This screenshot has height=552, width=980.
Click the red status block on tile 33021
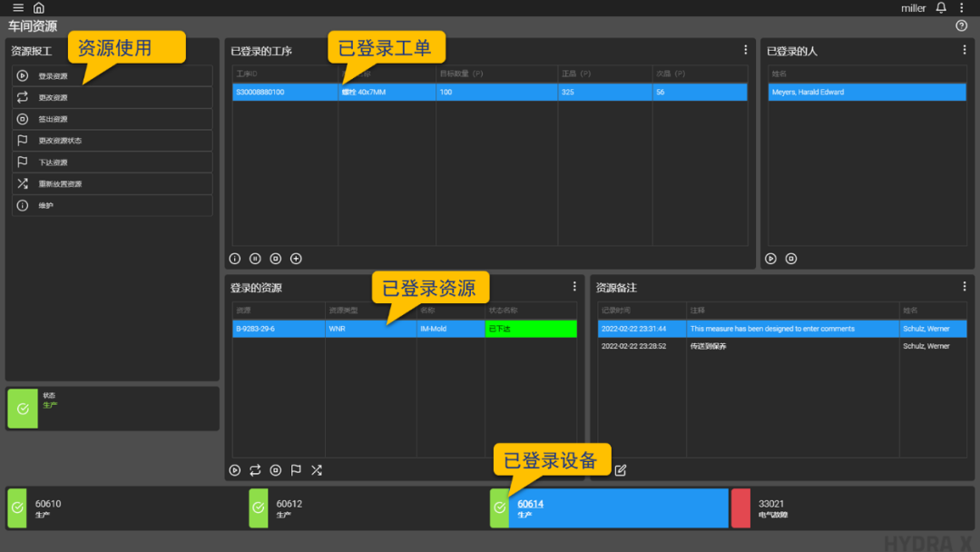pyautogui.click(x=740, y=508)
